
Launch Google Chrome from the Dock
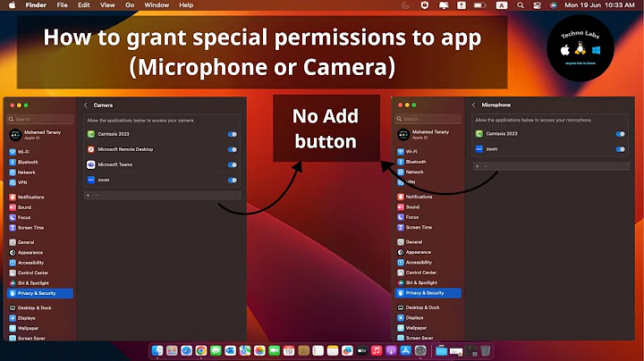coord(201,351)
